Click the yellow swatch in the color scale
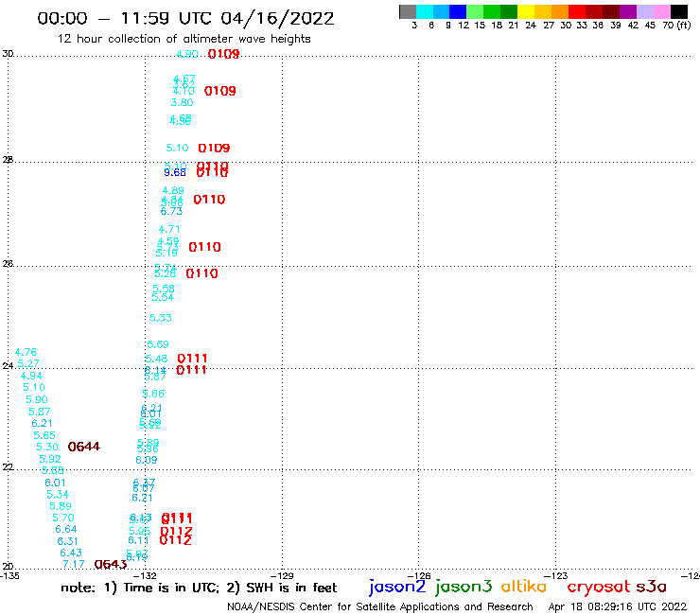 pos(526,11)
